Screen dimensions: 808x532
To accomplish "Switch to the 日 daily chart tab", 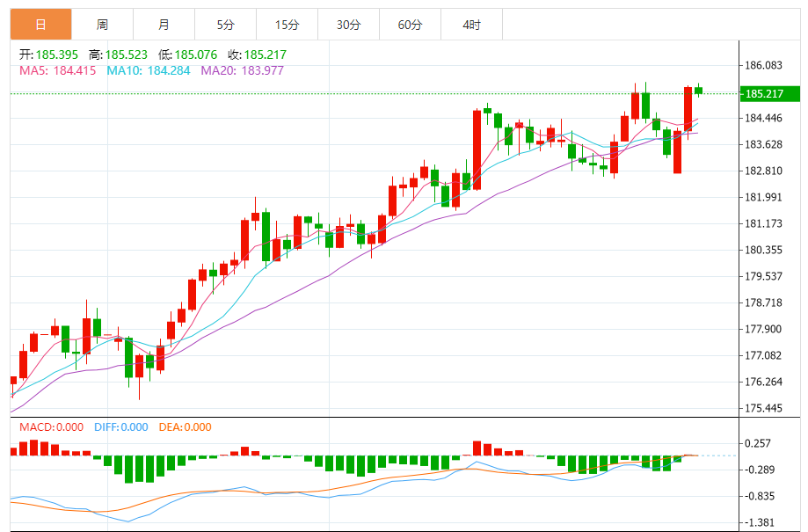I will coord(41,25).
